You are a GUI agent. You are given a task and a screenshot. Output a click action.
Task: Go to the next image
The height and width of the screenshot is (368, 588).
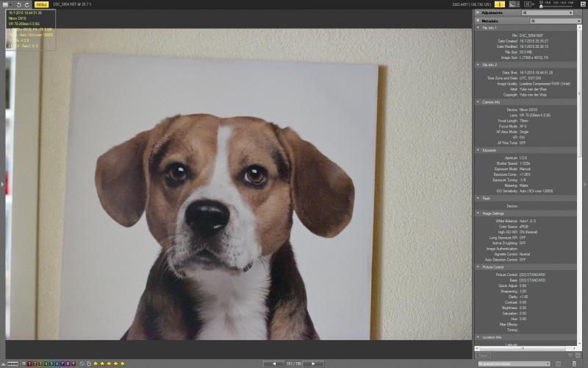tap(313, 364)
